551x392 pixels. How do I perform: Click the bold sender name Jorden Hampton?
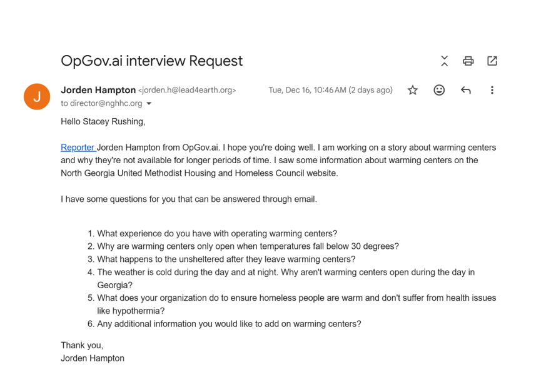click(x=98, y=90)
